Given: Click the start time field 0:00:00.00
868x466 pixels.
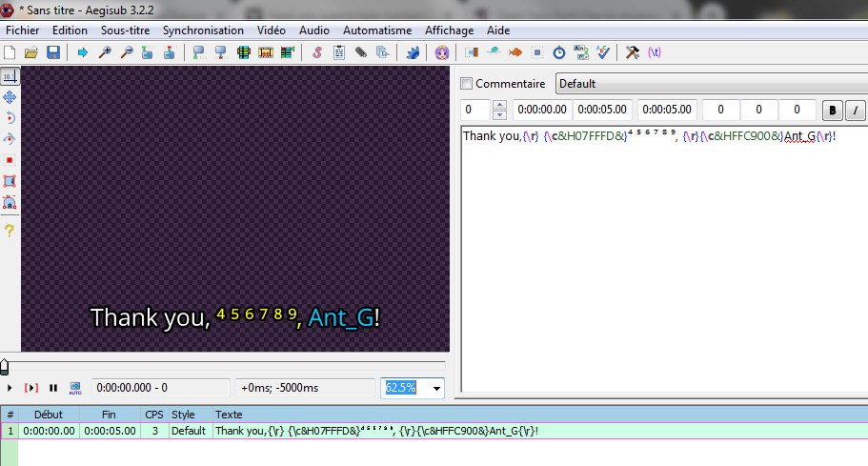Looking at the screenshot, I should coord(542,110).
